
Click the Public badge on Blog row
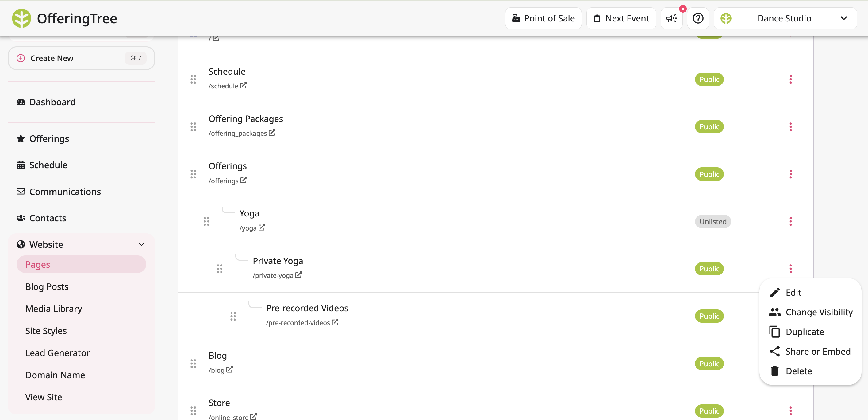[709, 364]
